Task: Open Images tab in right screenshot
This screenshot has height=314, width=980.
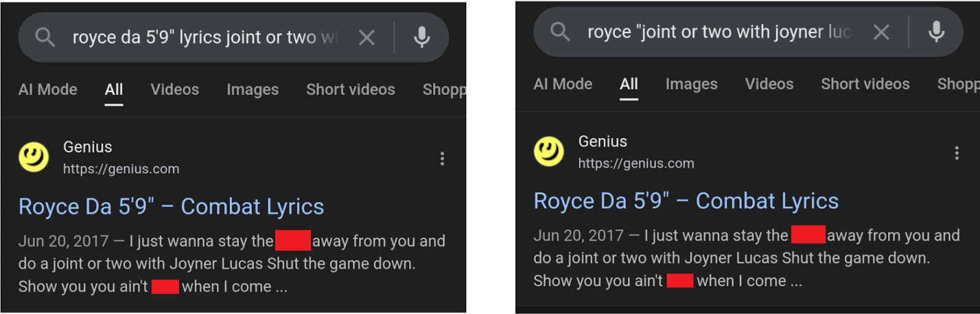Action: coord(692,84)
